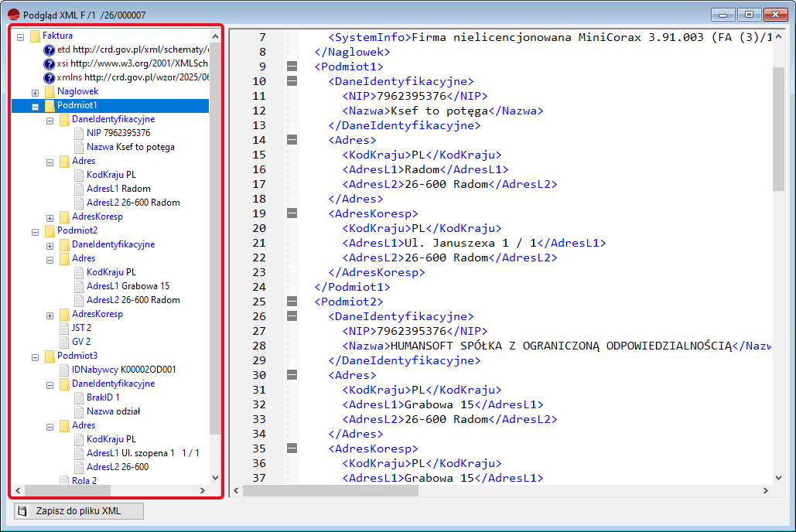Click XML view scroll down arrow
Screen dimensions: 796x532
[x=778, y=478]
